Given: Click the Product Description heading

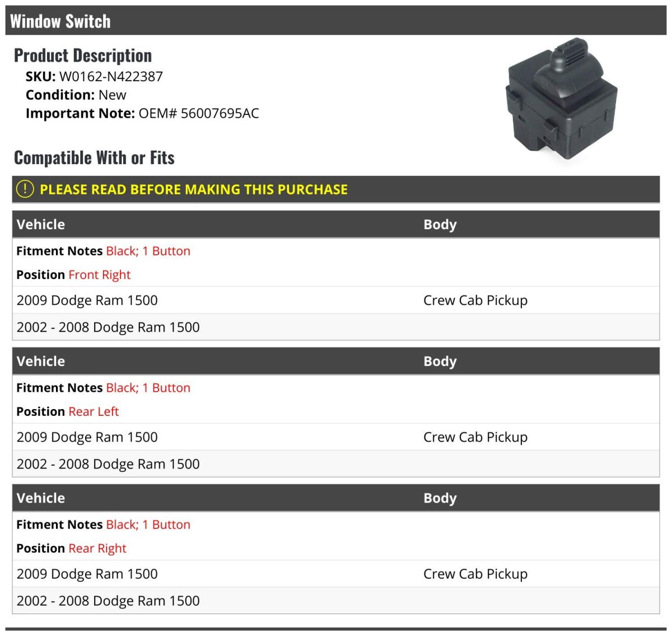Looking at the screenshot, I should pyautogui.click(x=83, y=55).
